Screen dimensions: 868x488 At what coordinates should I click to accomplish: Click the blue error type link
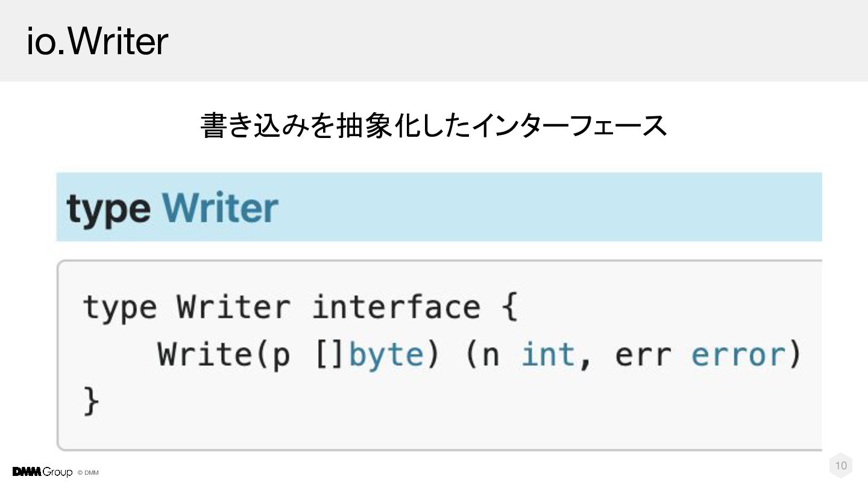coord(738,355)
